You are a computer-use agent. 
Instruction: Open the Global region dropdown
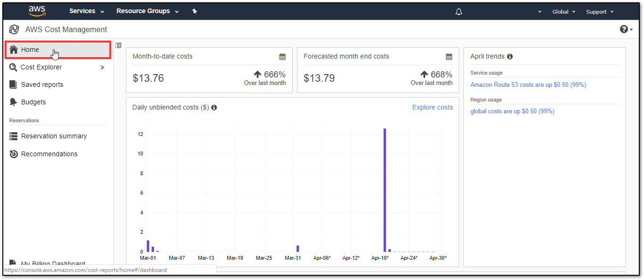564,12
